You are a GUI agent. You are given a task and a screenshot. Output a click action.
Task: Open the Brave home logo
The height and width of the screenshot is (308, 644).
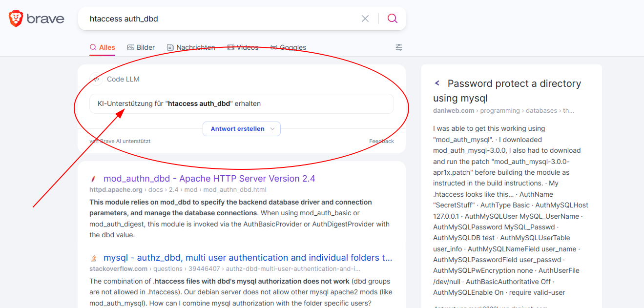pyautogui.click(x=37, y=19)
